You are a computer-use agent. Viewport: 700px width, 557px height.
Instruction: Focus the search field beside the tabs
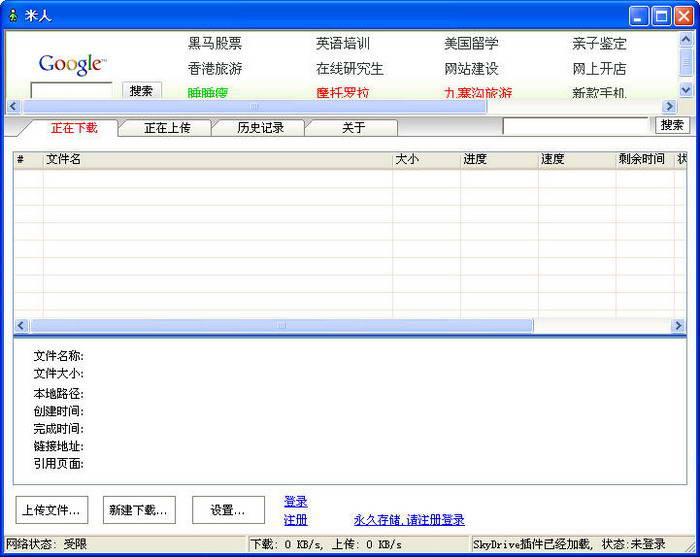576,125
